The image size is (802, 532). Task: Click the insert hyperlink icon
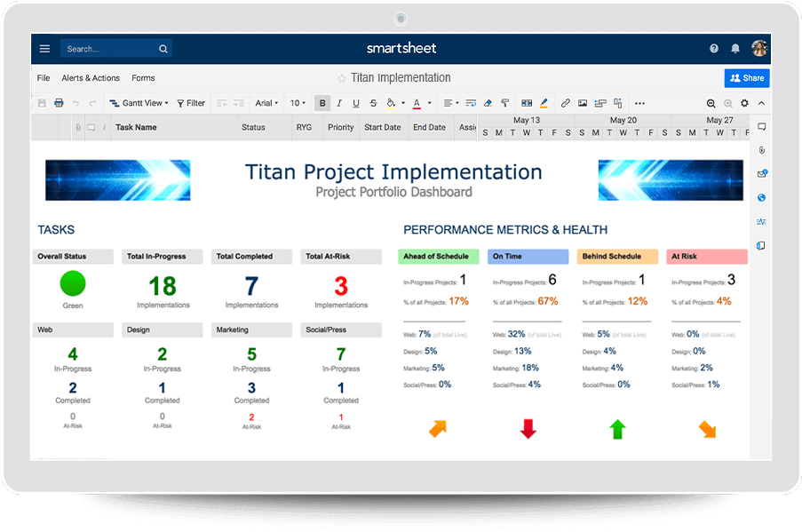click(x=566, y=103)
